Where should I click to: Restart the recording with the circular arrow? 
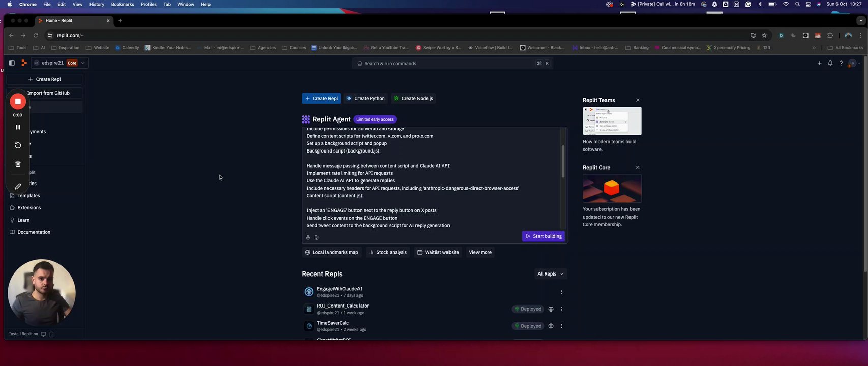18,145
